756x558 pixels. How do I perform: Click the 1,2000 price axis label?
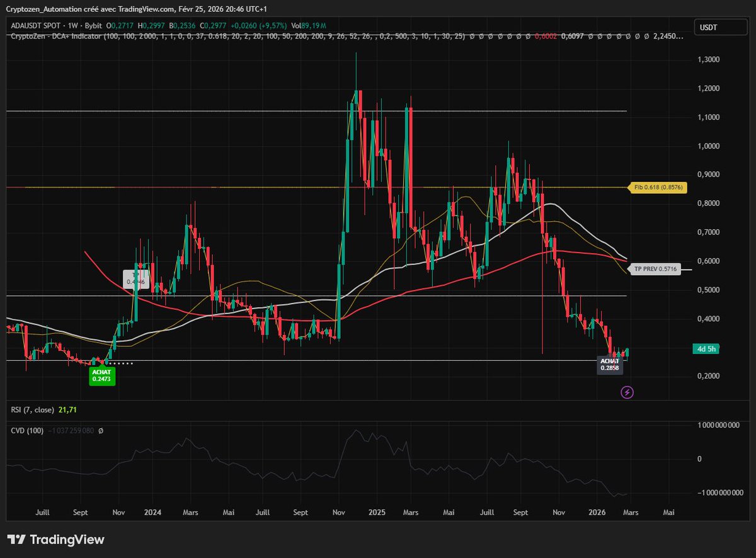pyautogui.click(x=708, y=89)
